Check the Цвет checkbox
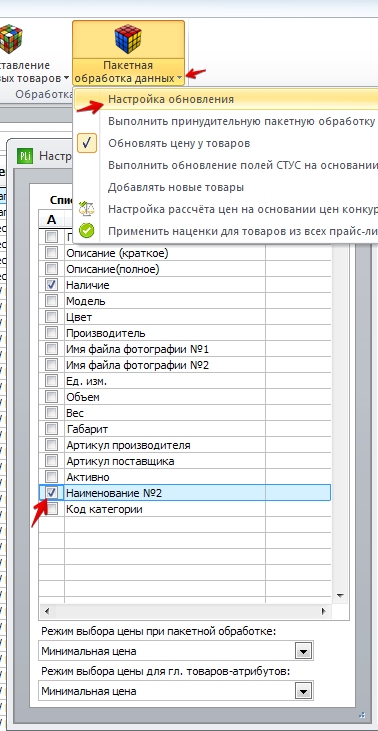Viewport: 378px width, 731px height. [x=52, y=317]
